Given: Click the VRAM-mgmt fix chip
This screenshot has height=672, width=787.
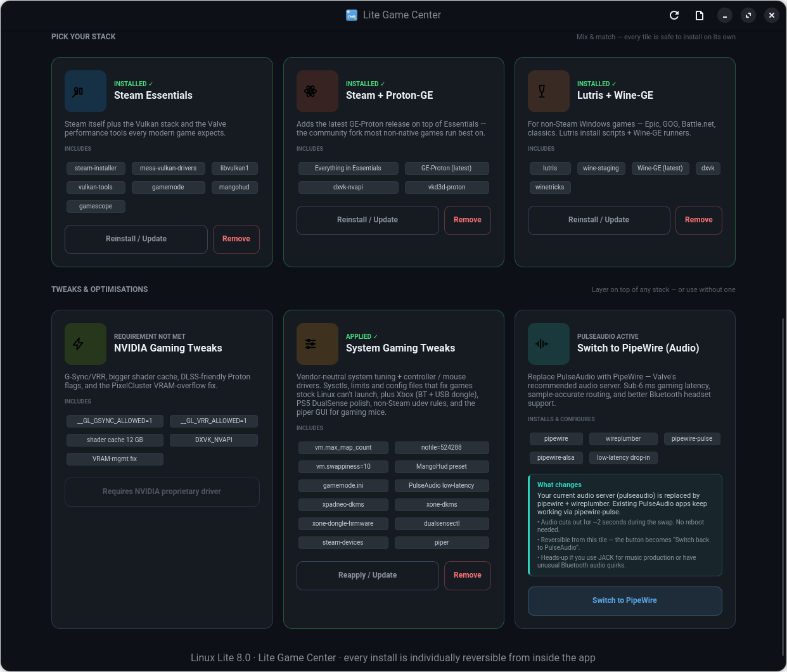Looking at the screenshot, I should tap(115, 459).
